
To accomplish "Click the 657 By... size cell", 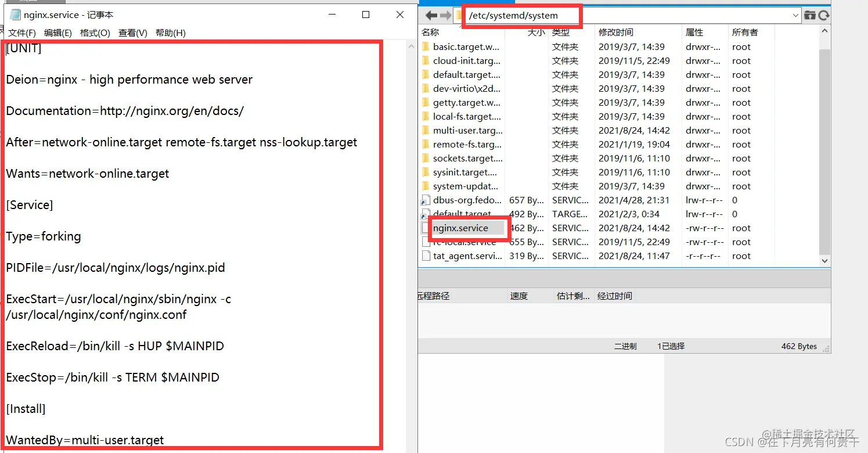I will pyautogui.click(x=527, y=200).
